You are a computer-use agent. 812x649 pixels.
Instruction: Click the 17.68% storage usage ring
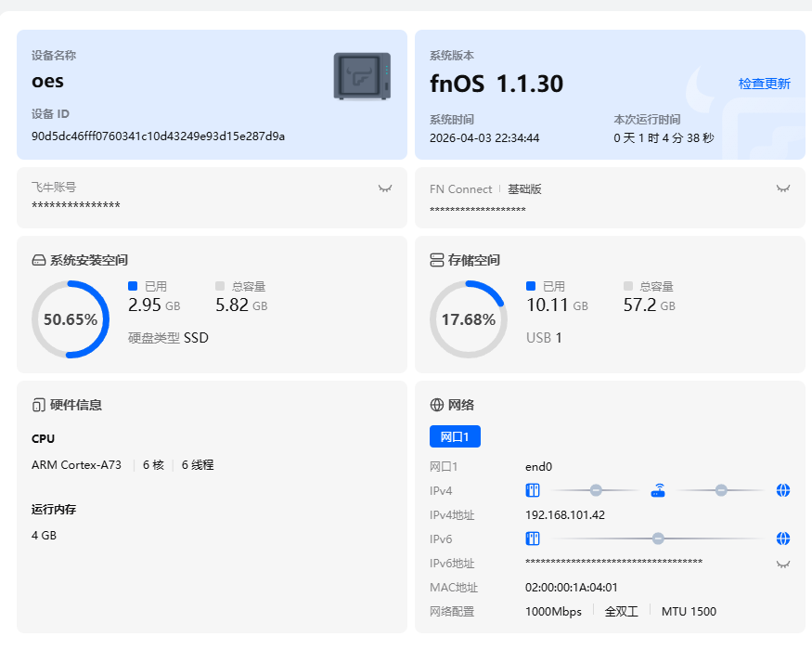coord(469,319)
